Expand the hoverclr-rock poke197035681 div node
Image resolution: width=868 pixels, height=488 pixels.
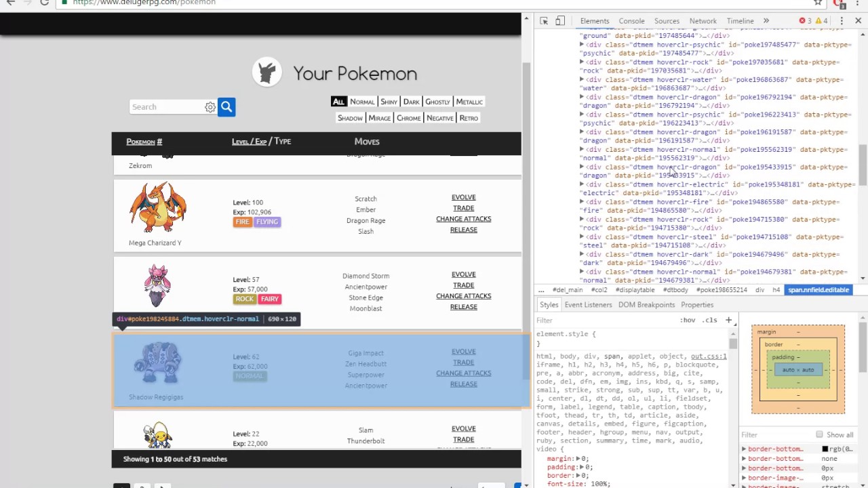[582, 62]
